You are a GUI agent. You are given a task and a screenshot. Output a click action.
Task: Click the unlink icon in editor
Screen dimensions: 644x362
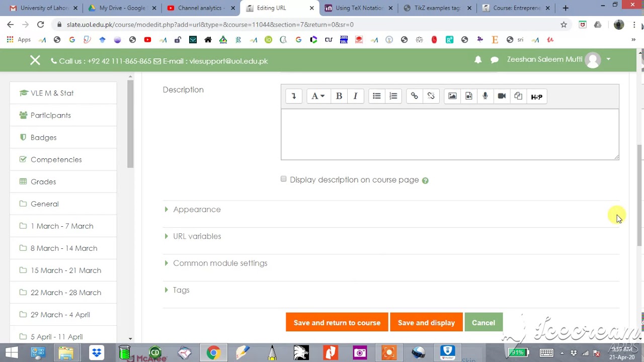pyautogui.click(x=431, y=96)
